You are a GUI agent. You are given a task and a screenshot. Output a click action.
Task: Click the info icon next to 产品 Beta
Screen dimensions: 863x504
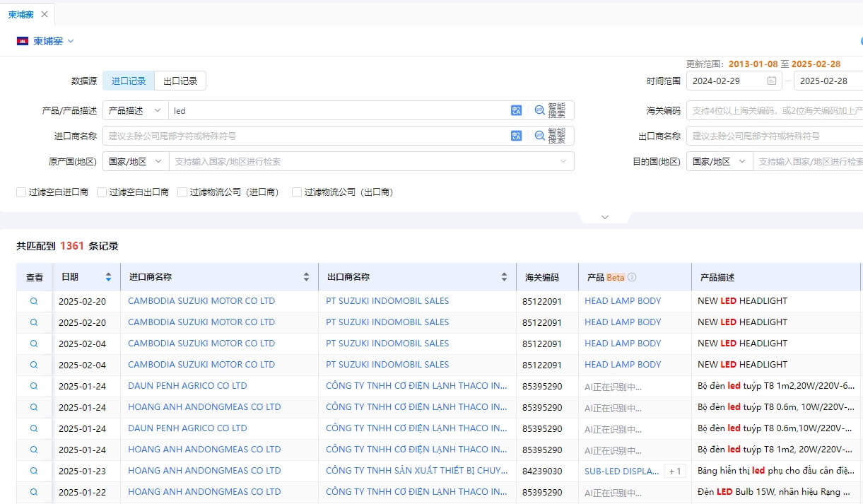(x=632, y=277)
